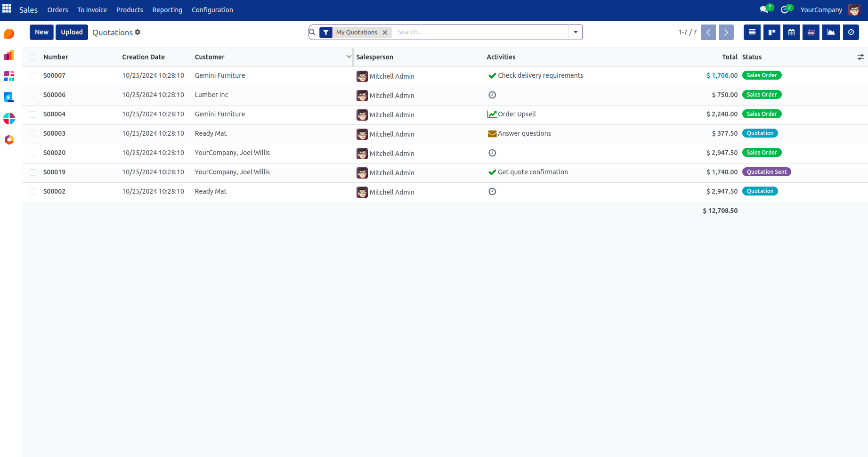868x457 pixels.
Task: Tick the checkbox for order S00003
Action: pyautogui.click(x=33, y=134)
